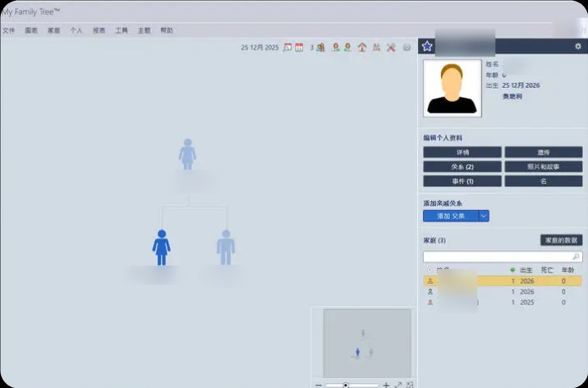Click the birthplace text 奥地利
Viewport: 588px width, 388px height.
tap(512, 97)
